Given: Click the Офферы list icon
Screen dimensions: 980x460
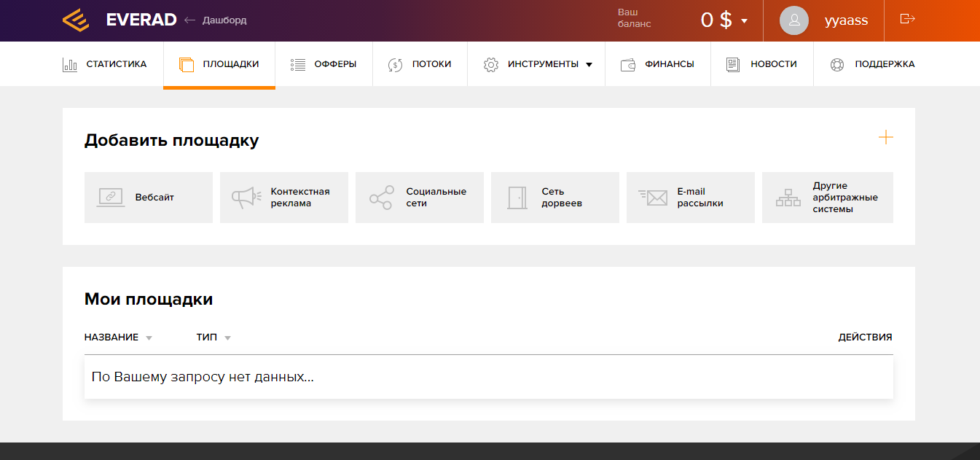Looking at the screenshot, I should (x=297, y=64).
